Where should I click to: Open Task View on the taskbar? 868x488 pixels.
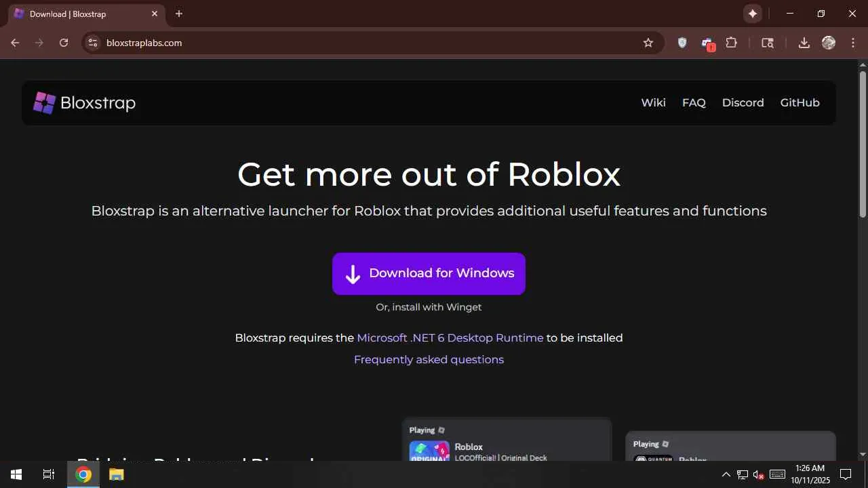(x=49, y=474)
